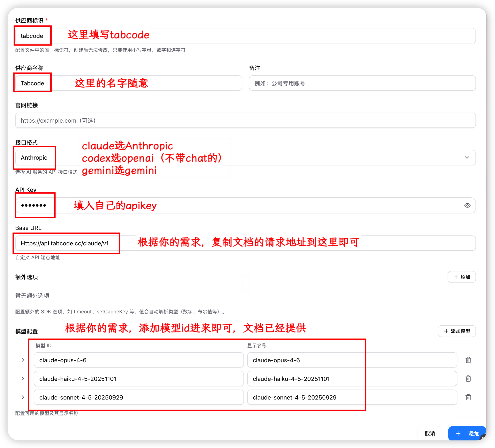Expand the claude-haiku-4-5-20251101 model details
The height and width of the screenshot is (448, 495).
pos(23,379)
